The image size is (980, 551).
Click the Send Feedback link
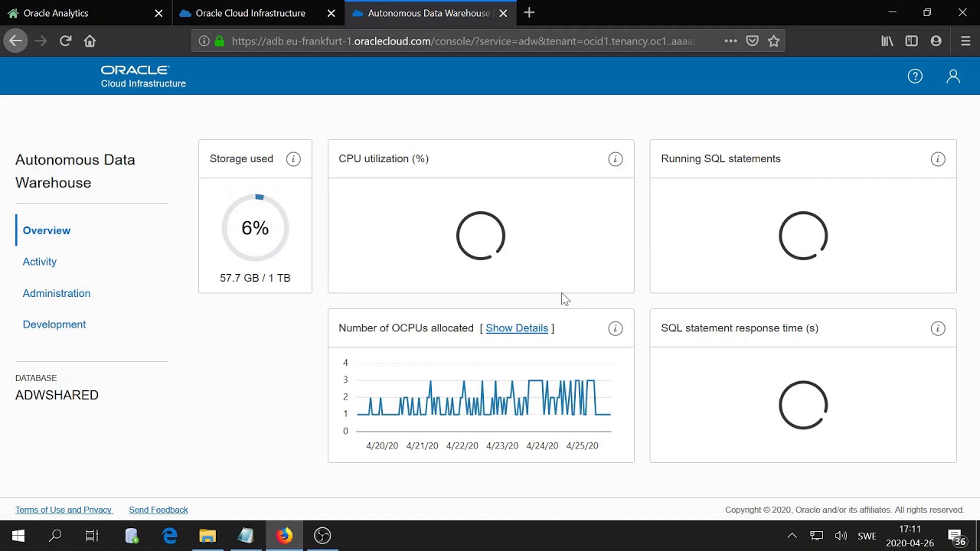tap(158, 510)
